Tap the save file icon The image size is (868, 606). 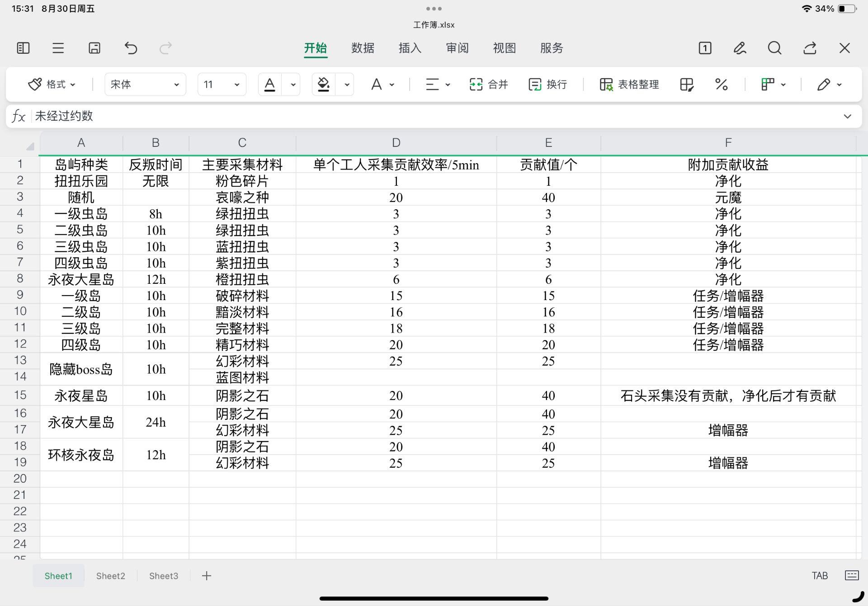(x=94, y=48)
